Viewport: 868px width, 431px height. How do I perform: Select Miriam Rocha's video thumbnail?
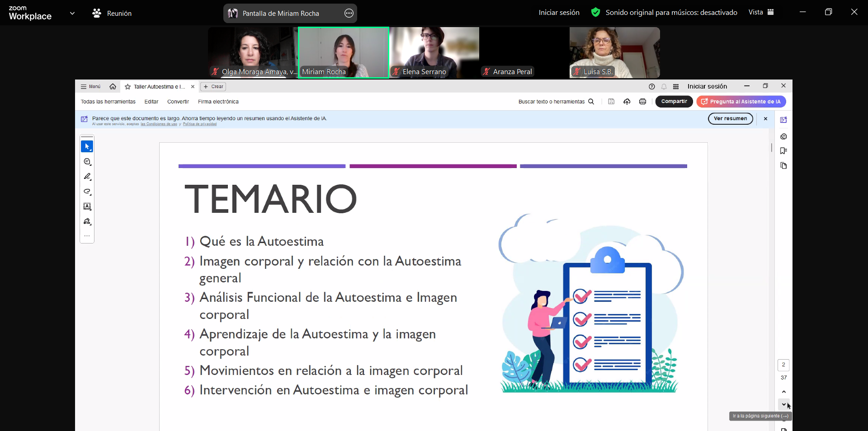point(343,52)
